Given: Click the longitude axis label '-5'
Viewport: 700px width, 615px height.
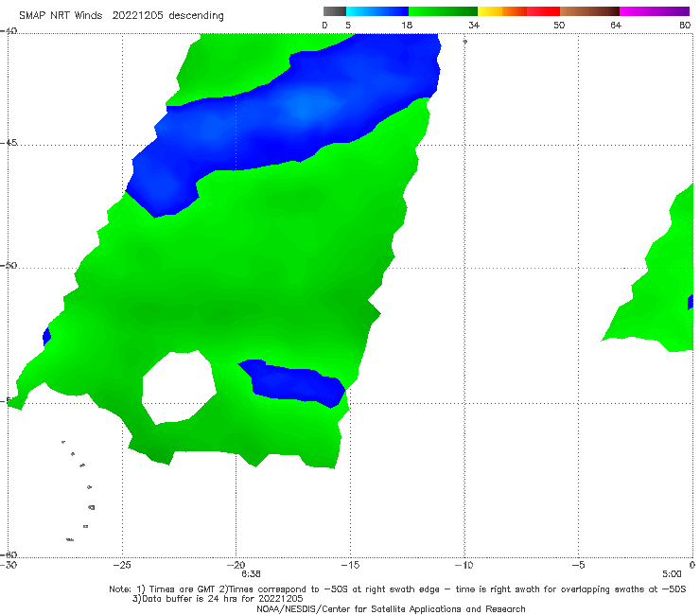Looking at the screenshot, I should pos(579,565).
